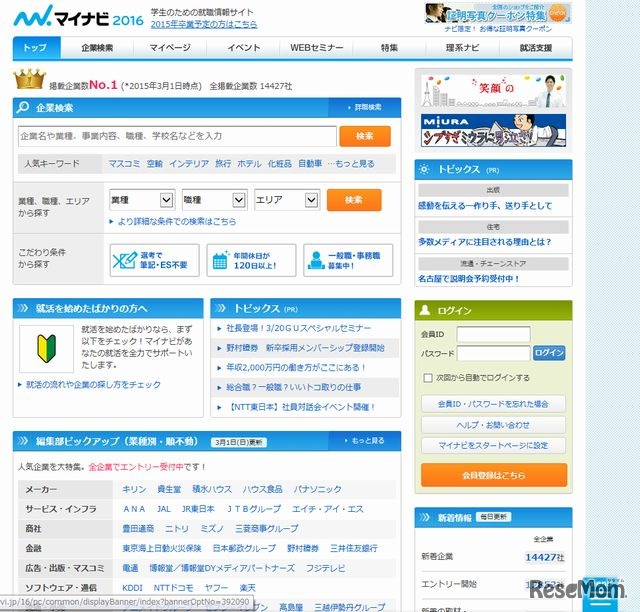This screenshot has height=612, width=640.
Task: Click the blue ログイン button
Action: 549,353
